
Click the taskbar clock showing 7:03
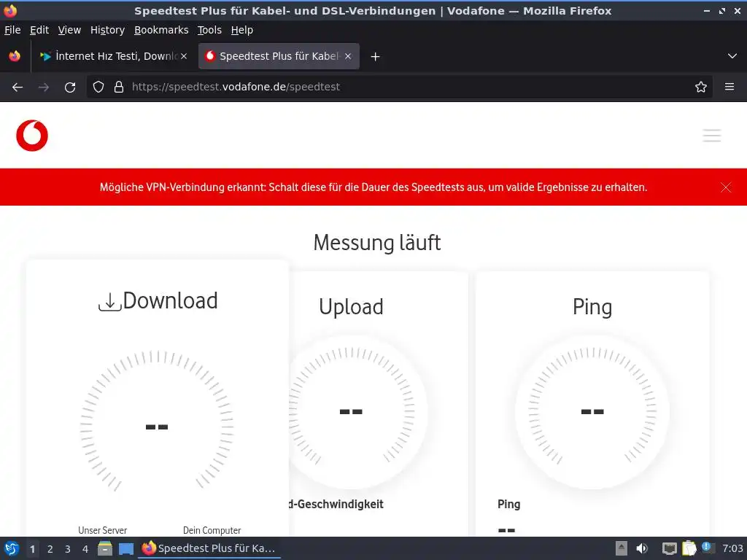[x=732, y=548]
